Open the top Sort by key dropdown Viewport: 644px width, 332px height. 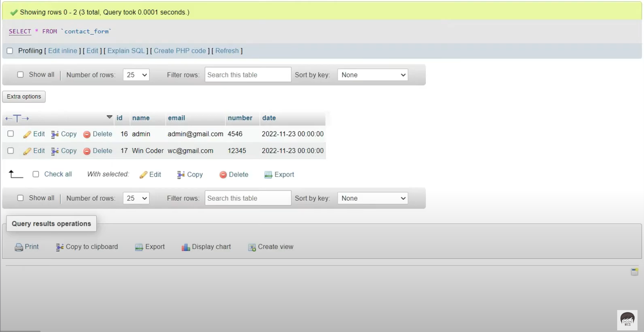pos(372,75)
